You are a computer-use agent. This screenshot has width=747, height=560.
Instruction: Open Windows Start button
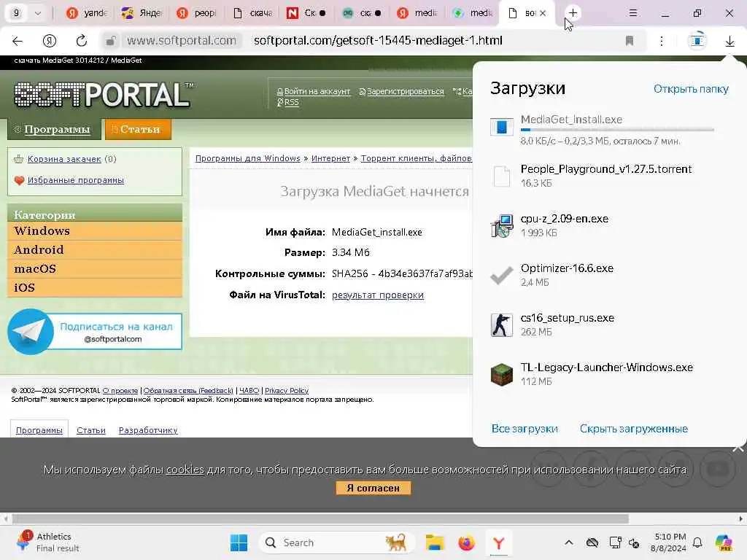(x=239, y=542)
